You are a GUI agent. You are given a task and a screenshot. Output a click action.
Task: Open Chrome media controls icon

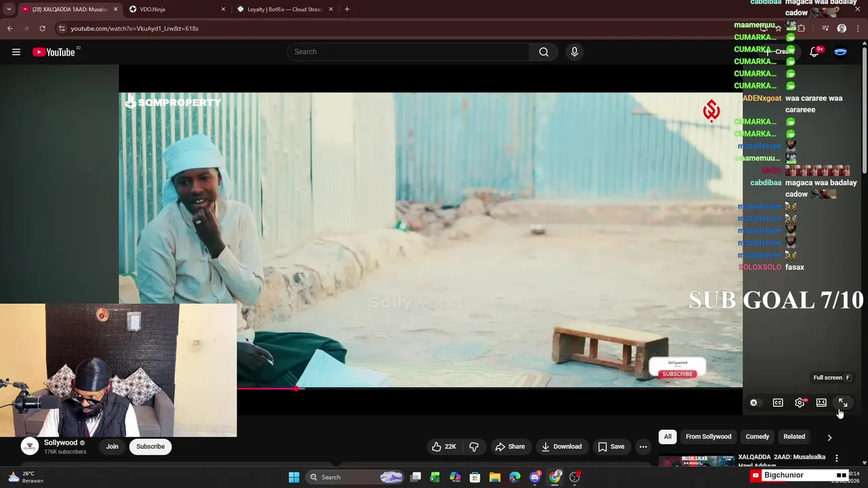(825, 28)
